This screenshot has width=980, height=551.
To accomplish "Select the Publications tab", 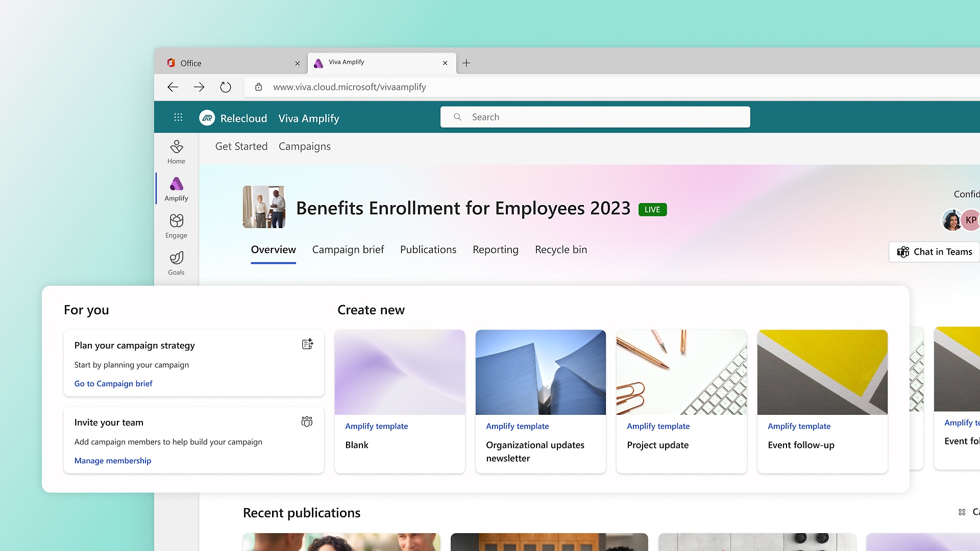I will 427,249.
